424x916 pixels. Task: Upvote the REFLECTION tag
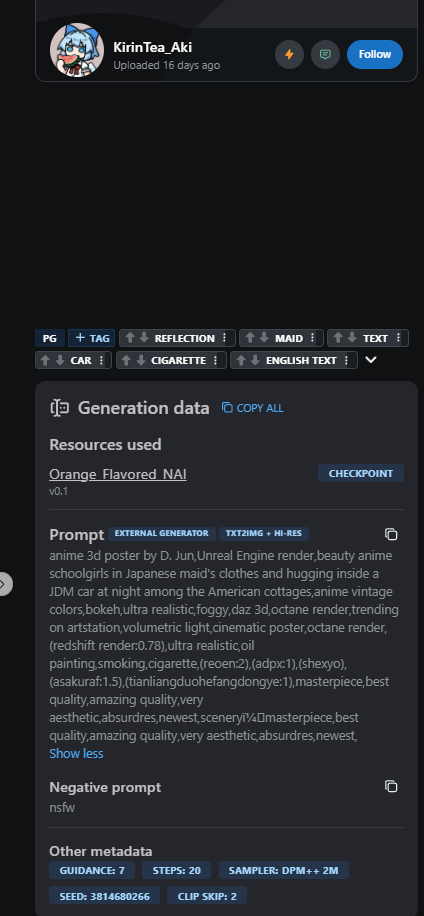[130, 338]
